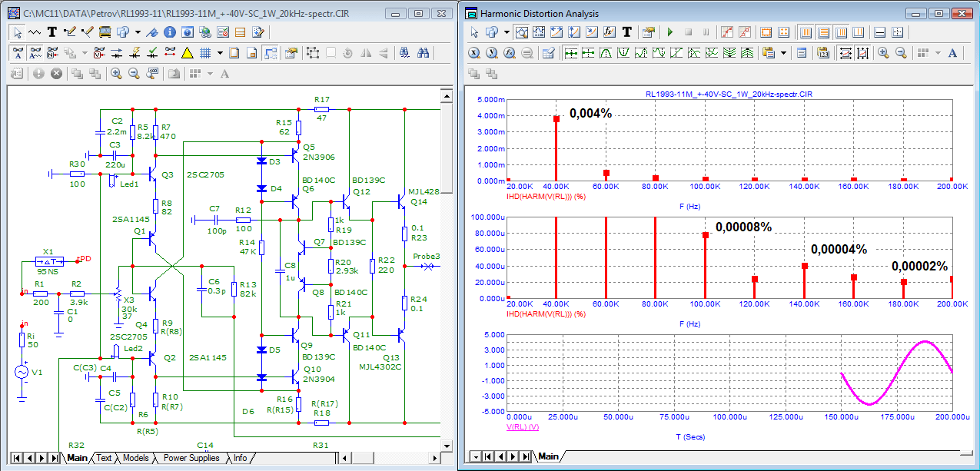Click the Stop square in analysis toolbar
Viewport: 980px width, 471px height.
click(x=688, y=32)
